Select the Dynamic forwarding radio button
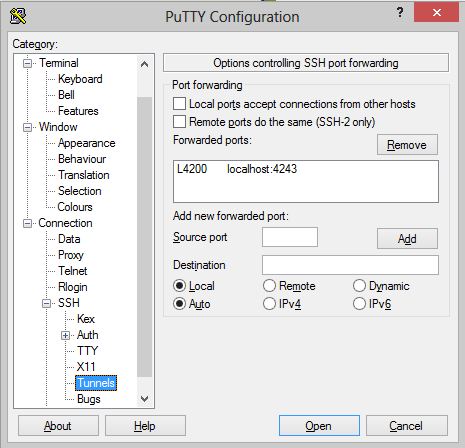Image resolution: width=465 pixels, height=448 pixels. pyautogui.click(x=359, y=286)
